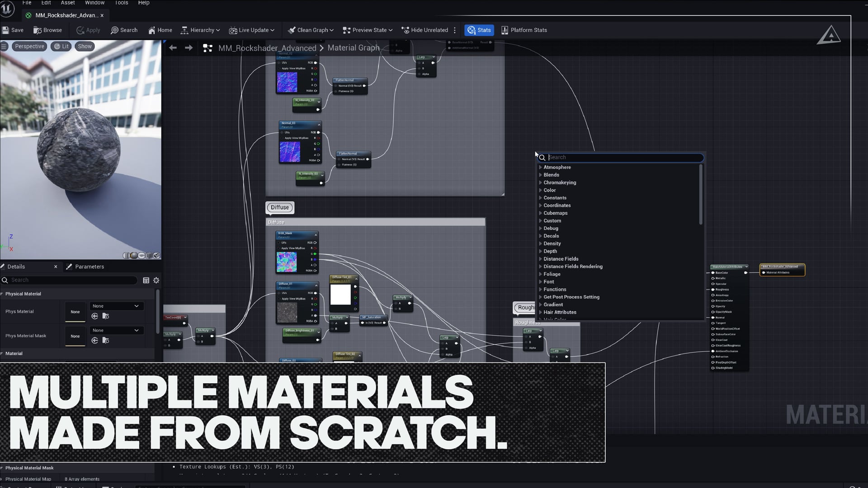Apply material changes via Apply button
Image resolution: width=868 pixels, height=488 pixels.
88,30
